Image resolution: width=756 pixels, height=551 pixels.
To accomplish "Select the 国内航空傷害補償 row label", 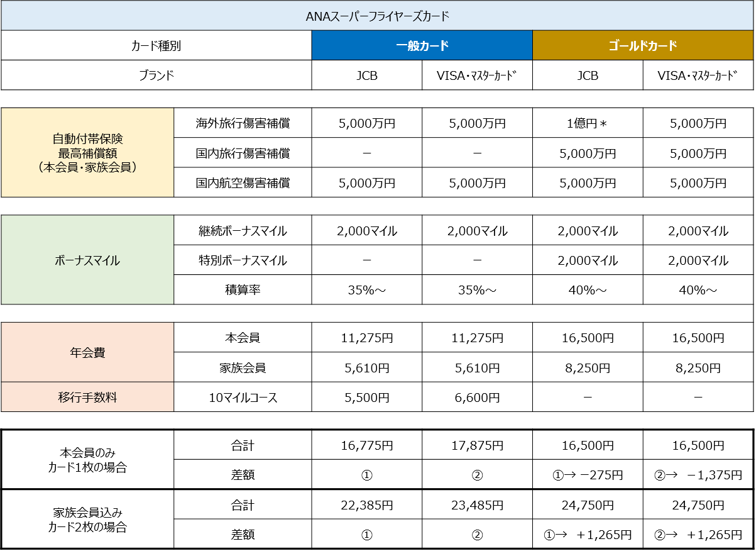I will (x=243, y=182).
